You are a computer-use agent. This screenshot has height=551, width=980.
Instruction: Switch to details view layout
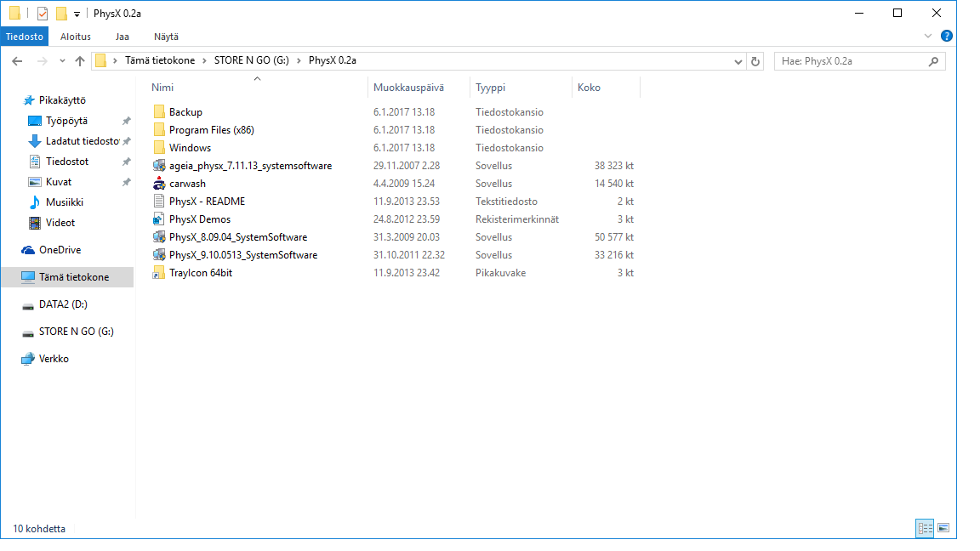point(925,528)
